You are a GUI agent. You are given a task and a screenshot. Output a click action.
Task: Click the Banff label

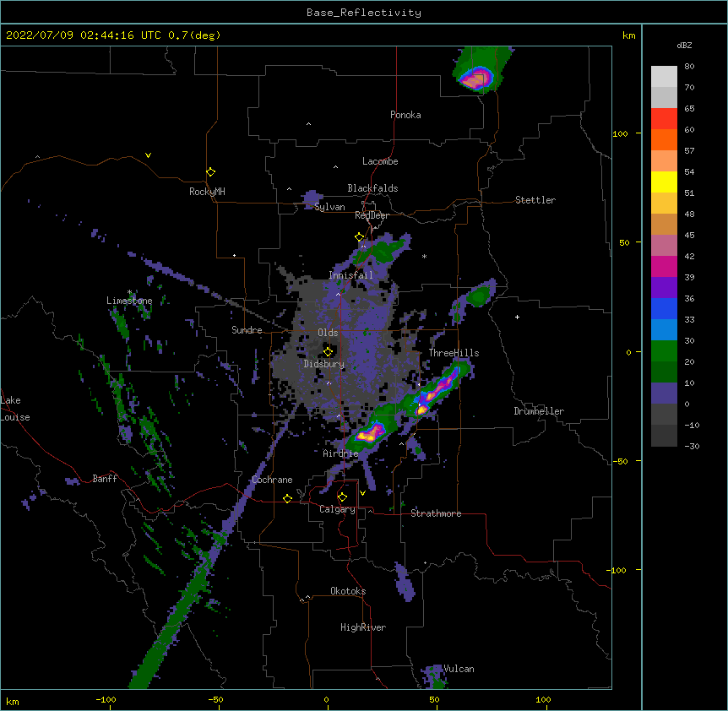pyautogui.click(x=105, y=479)
